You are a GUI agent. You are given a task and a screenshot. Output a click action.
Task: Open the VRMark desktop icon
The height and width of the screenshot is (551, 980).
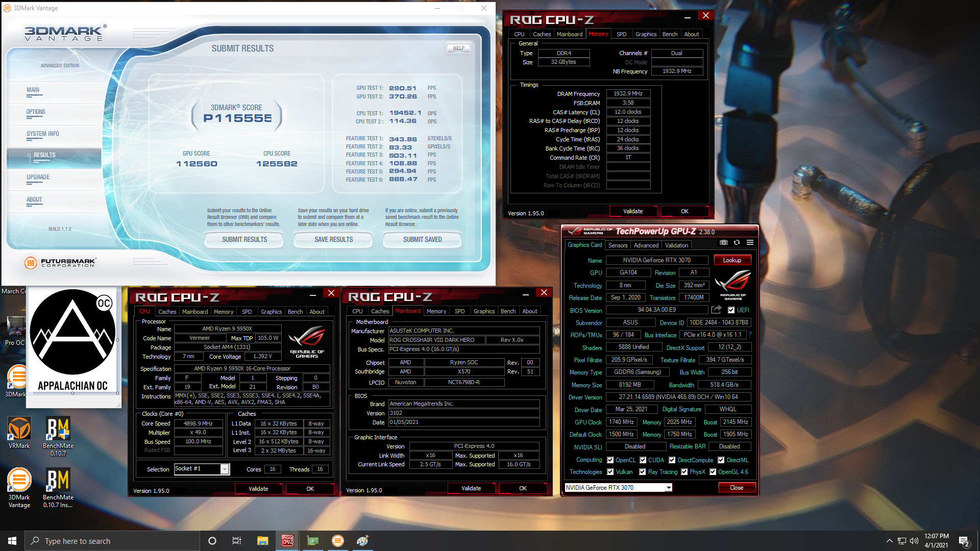(x=19, y=433)
